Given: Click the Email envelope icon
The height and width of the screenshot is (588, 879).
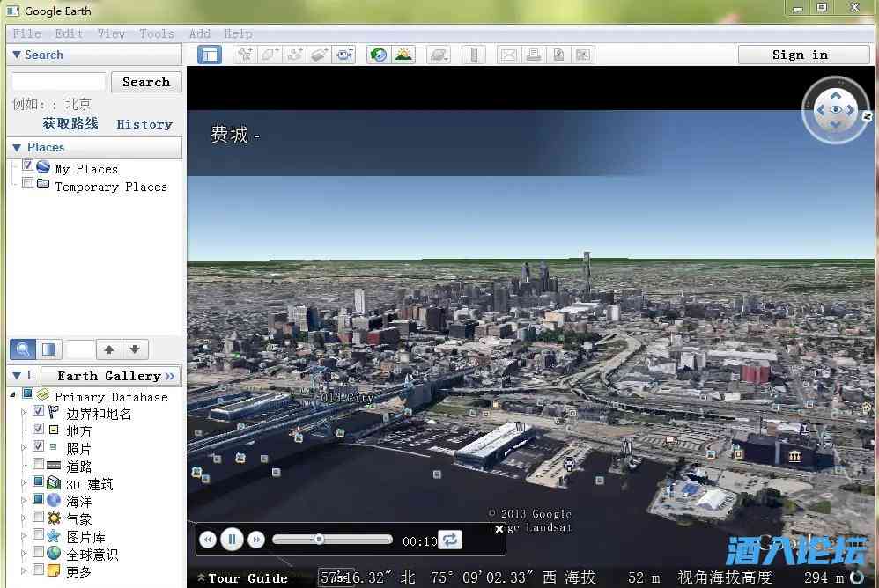Looking at the screenshot, I should (x=508, y=55).
